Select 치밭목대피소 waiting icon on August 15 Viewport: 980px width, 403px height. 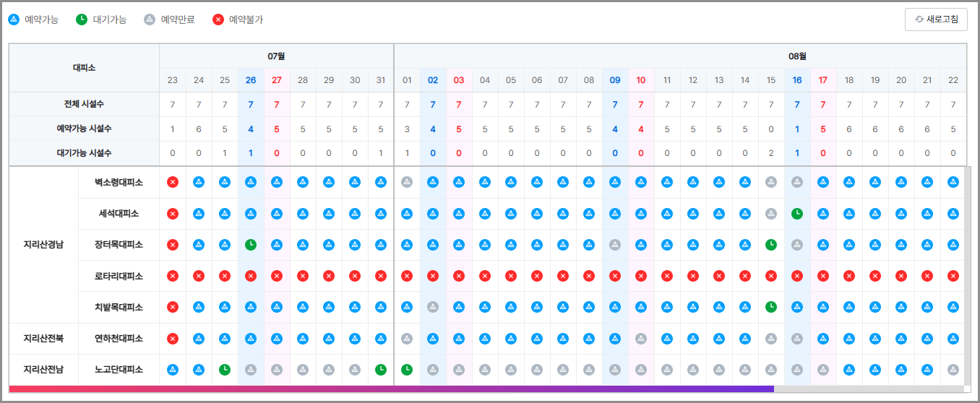[x=771, y=307]
